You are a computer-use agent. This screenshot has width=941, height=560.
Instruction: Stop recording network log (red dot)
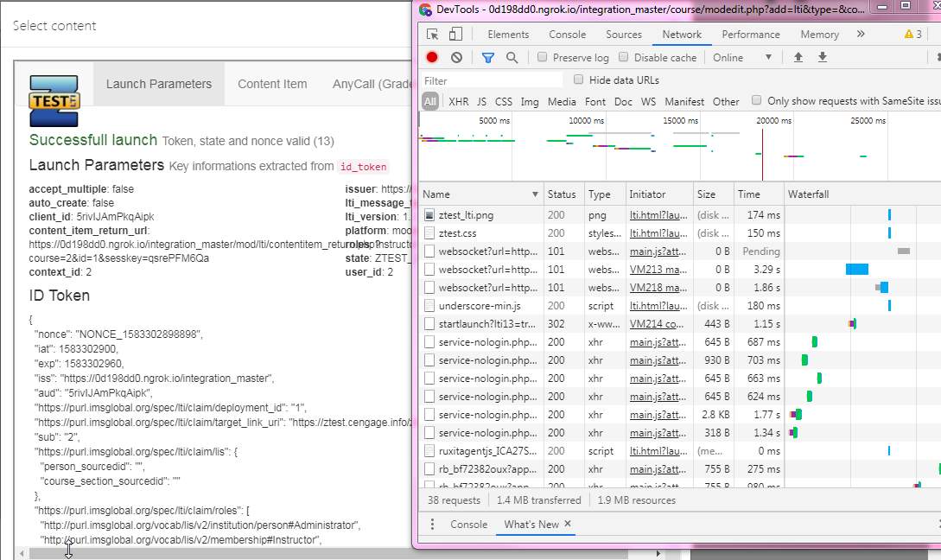click(432, 57)
